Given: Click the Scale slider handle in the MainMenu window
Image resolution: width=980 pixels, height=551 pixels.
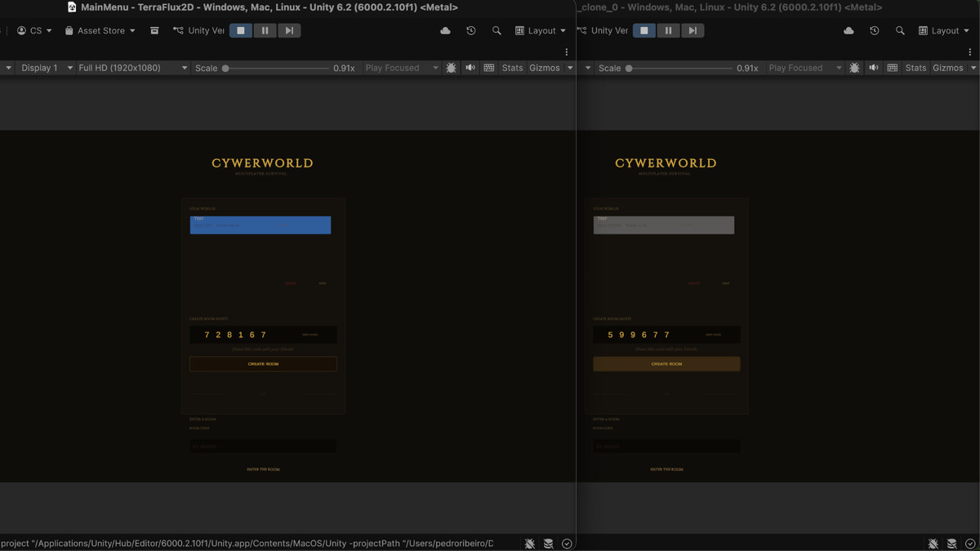Looking at the screenshot, I should [225, 69].
